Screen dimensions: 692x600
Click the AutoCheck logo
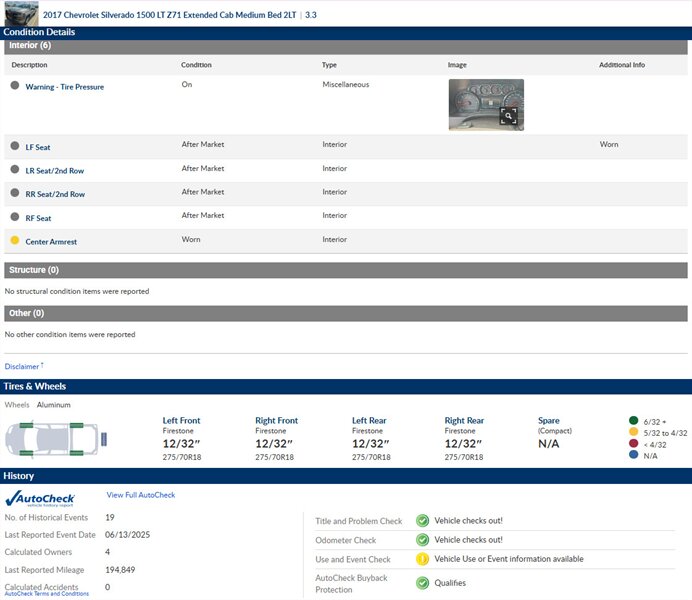pyautogui.click(x=40, y=499)
